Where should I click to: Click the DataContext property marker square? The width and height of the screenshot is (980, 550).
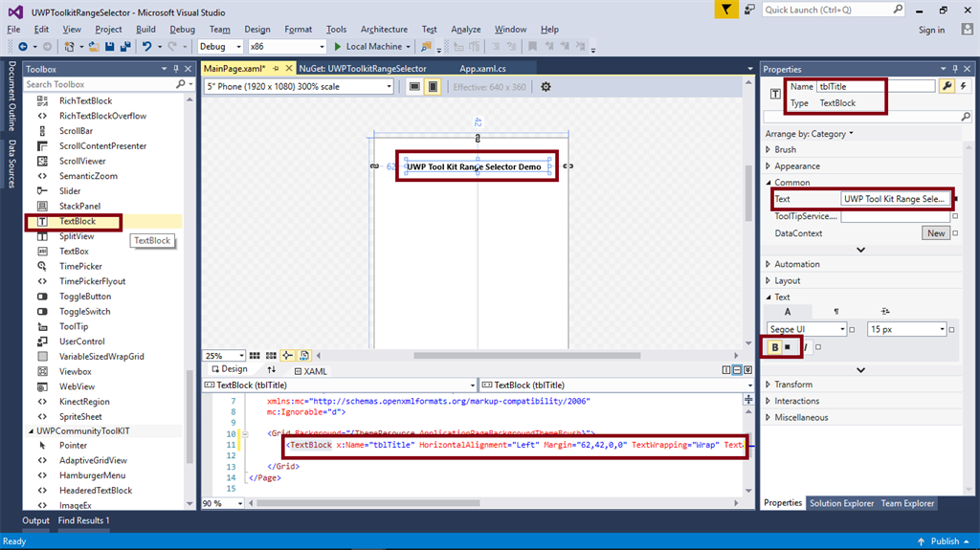coord(955,233)
